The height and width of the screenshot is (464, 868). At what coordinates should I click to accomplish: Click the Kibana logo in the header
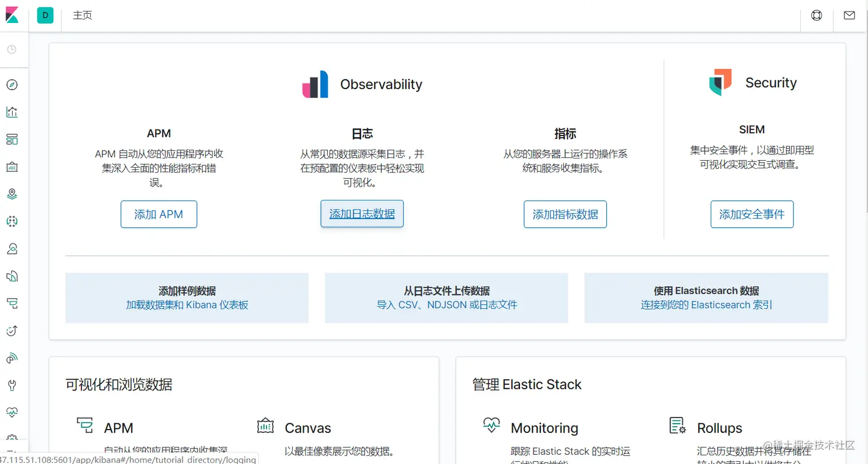point(12,15)
